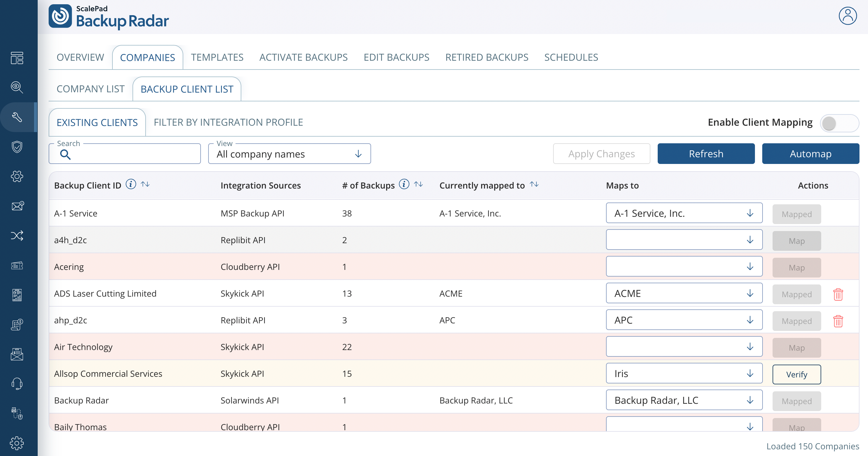Open the APC Maps to dropdown
868x456 pixels.
click(x=684, y=320)
